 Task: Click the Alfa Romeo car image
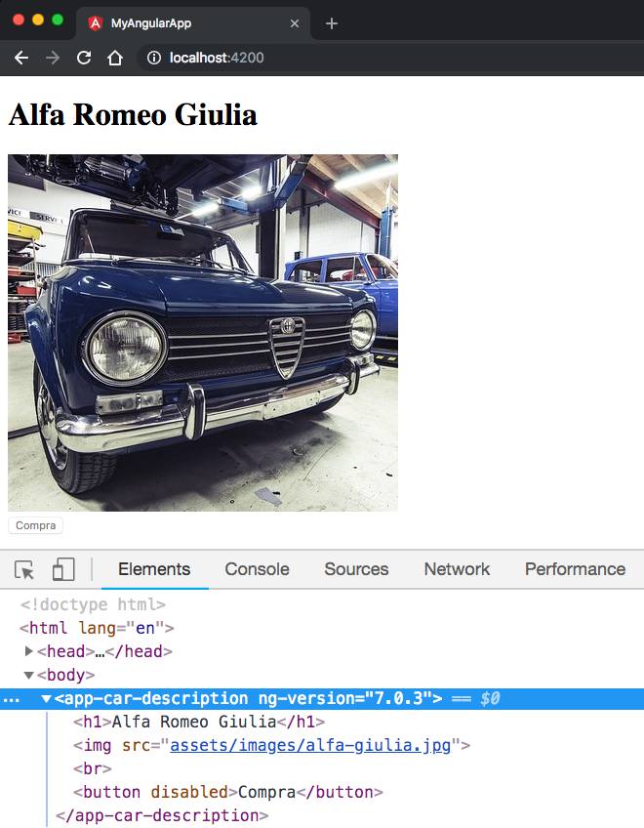click(203, 332)
